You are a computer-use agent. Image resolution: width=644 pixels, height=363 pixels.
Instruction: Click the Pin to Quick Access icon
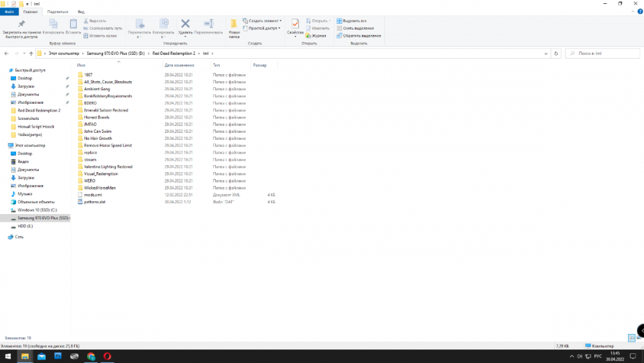(21, 25)
